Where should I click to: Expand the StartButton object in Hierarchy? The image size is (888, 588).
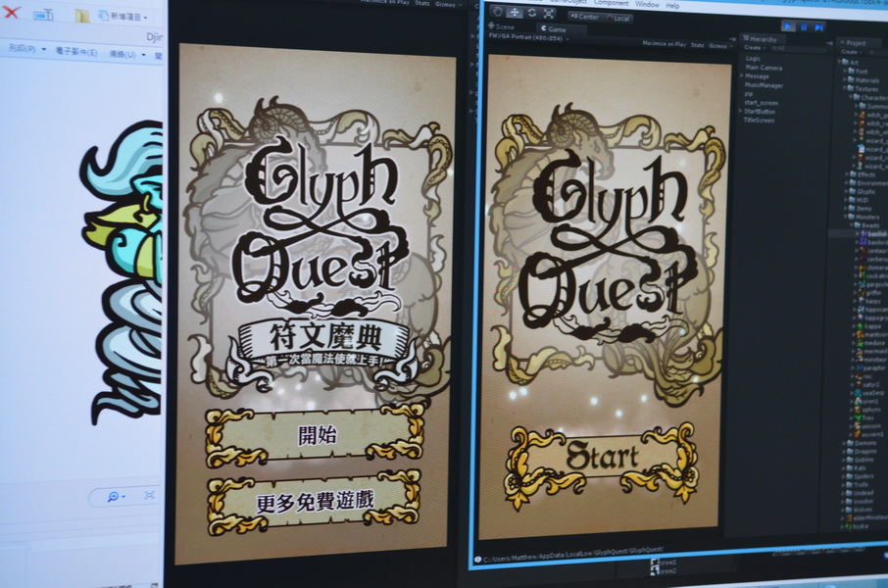coord(740,111)
